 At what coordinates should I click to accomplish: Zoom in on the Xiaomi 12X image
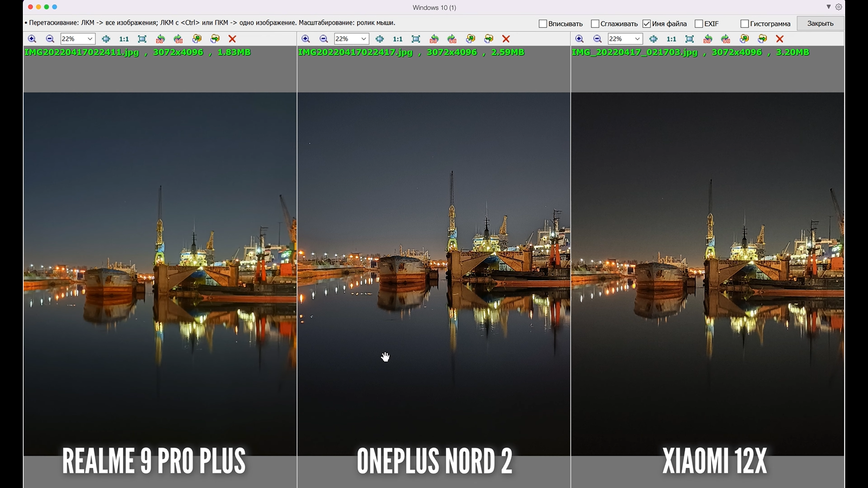click(x=579, y=39)
